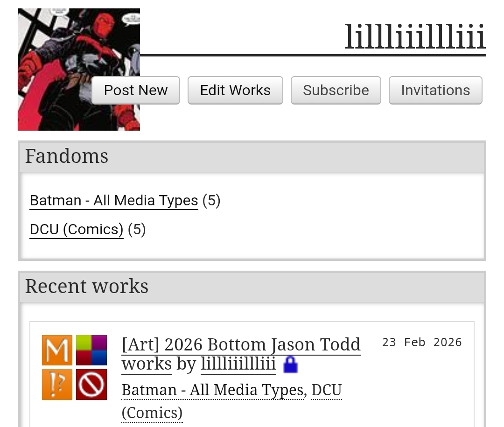
Task: Select Batman - All Media Types tag in work
Action: click(213, 390)
